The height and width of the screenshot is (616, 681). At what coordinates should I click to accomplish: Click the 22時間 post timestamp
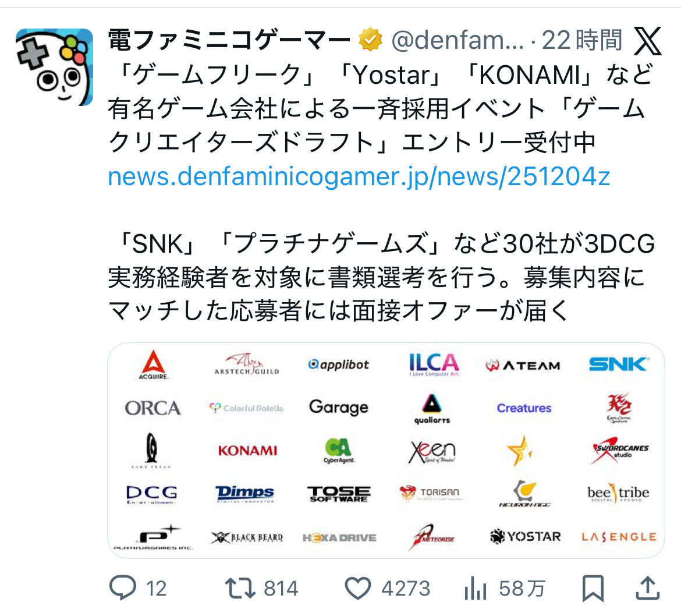tap(582, 40)
